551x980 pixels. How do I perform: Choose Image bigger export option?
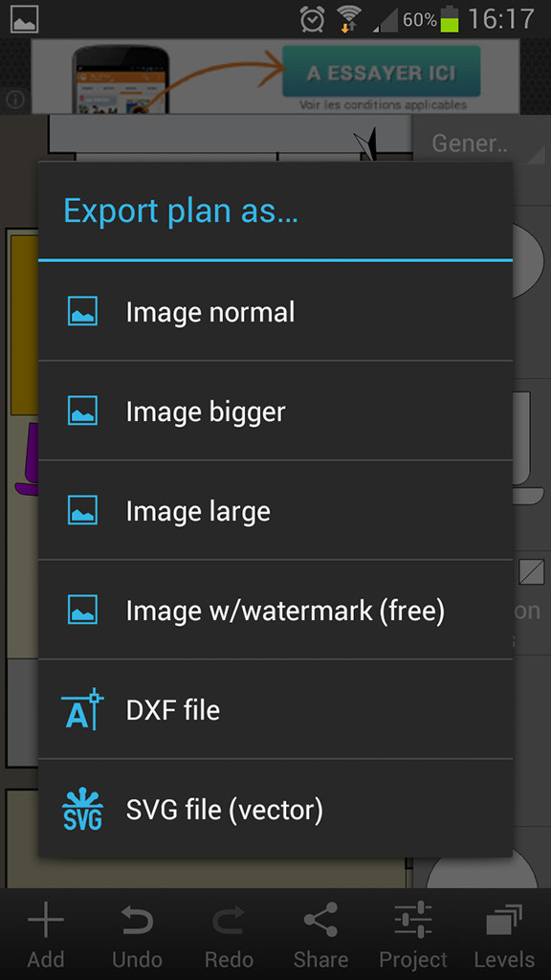click(275, 411)
